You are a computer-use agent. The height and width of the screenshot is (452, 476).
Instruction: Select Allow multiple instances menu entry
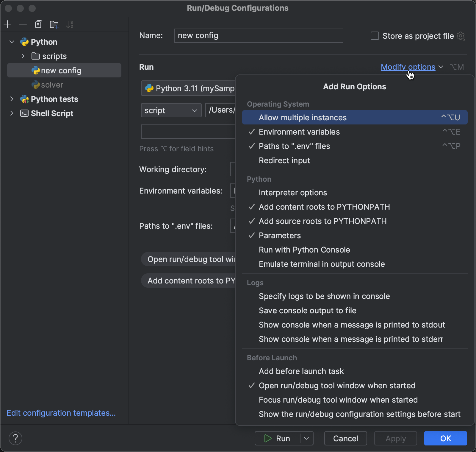click(303, 117)
